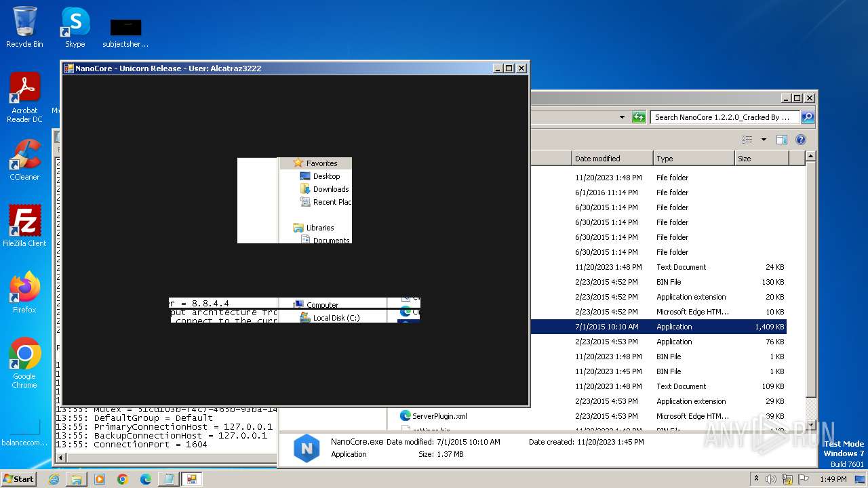Open the volume speaker tray icon
The image size is (868, 488).
pyautogui.click(x=771, y=479)
